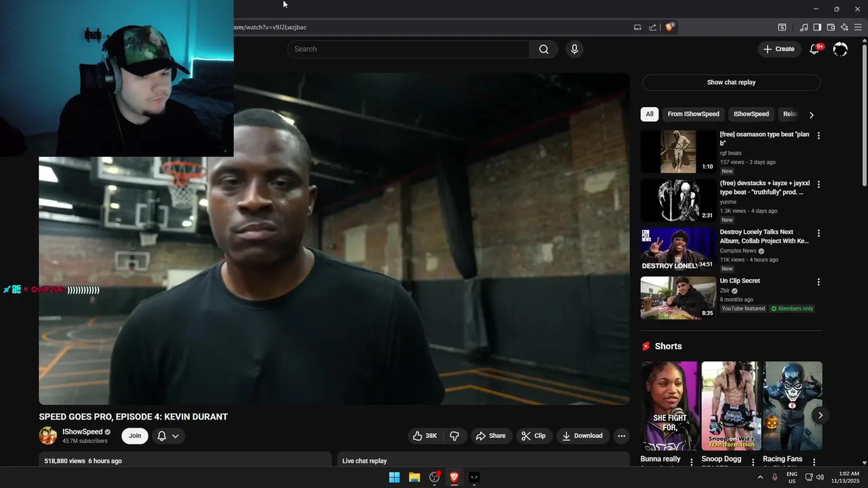868x488 pixels.
Task: Click the Brave browser taskbar icon
Action: tap(454, 477)
